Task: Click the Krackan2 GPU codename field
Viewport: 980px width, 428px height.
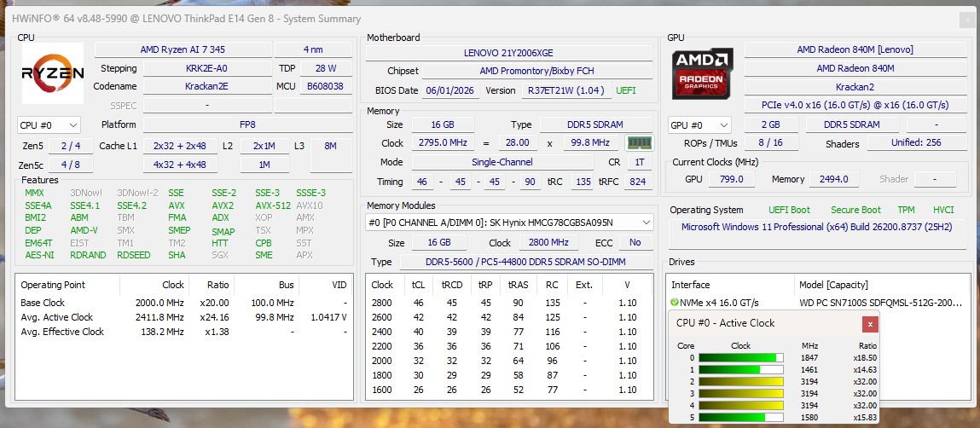Action: (855, 87)
